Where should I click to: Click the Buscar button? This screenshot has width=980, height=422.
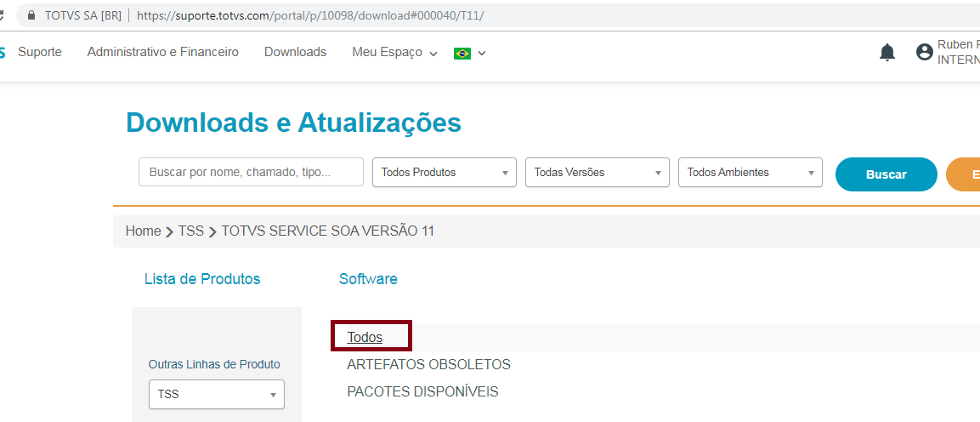point(887,174)
